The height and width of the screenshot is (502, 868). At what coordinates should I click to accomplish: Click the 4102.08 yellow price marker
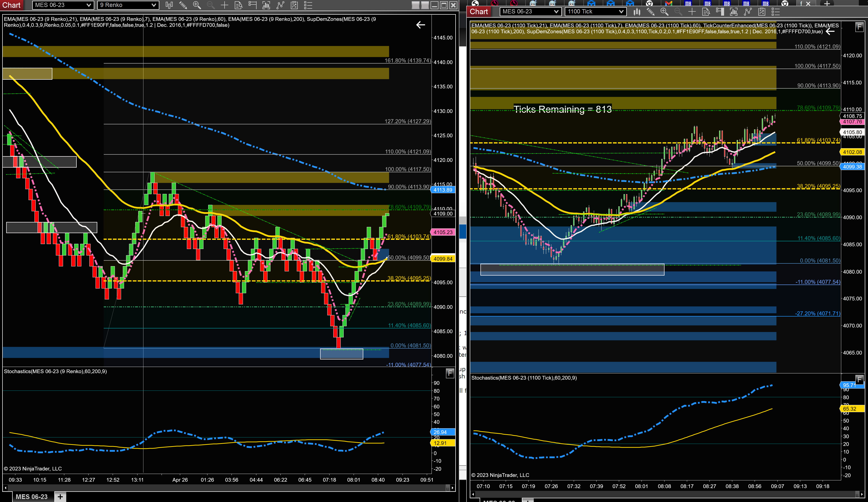(x=853, y=152)
